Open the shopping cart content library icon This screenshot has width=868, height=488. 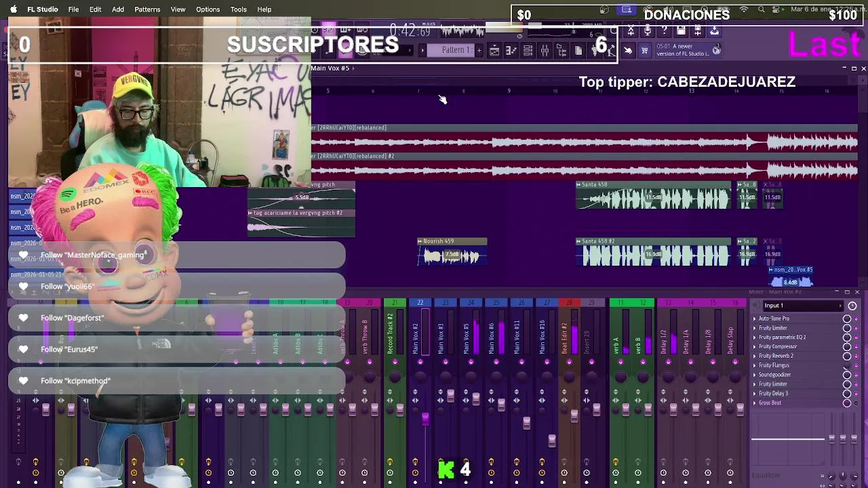644,50
